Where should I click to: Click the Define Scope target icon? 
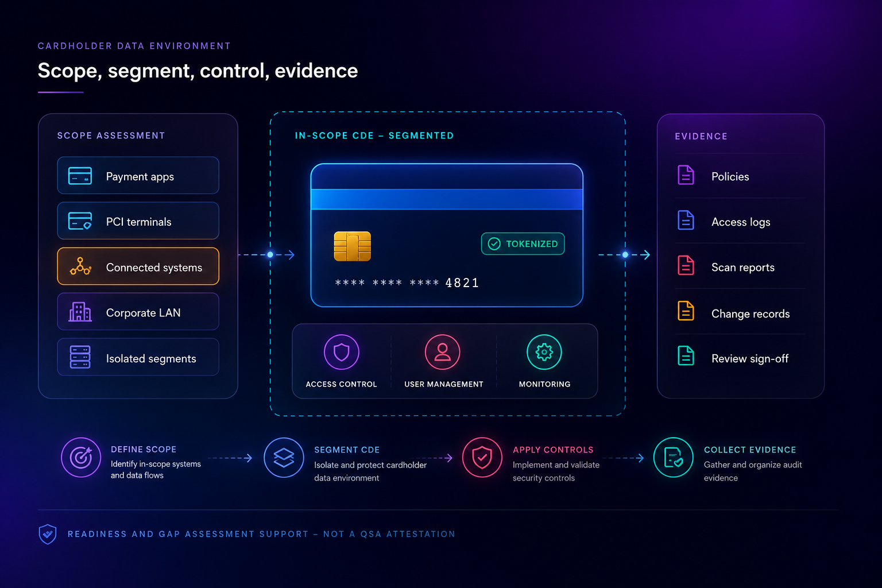(81, 458)
